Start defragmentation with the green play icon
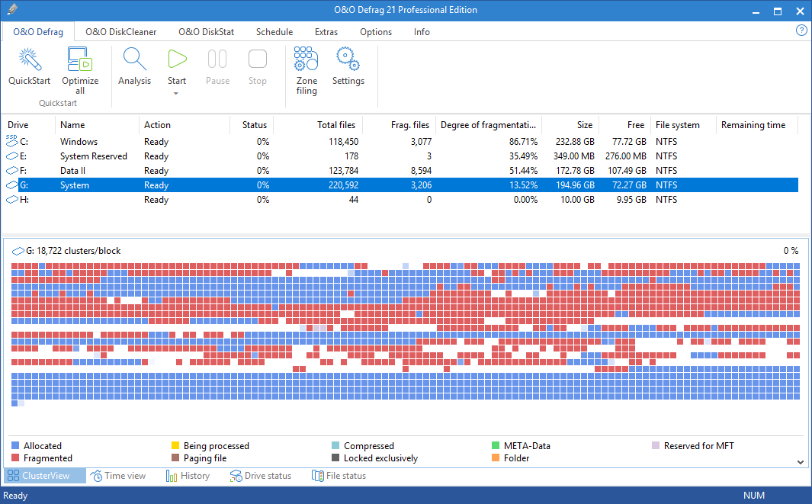The width and height of the screenshot is (812, 504). coord(177,59)
